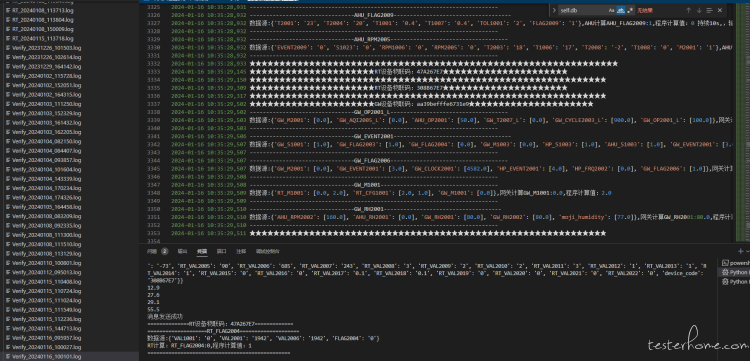Go to previous find match arrow

[x=688, y=10]
